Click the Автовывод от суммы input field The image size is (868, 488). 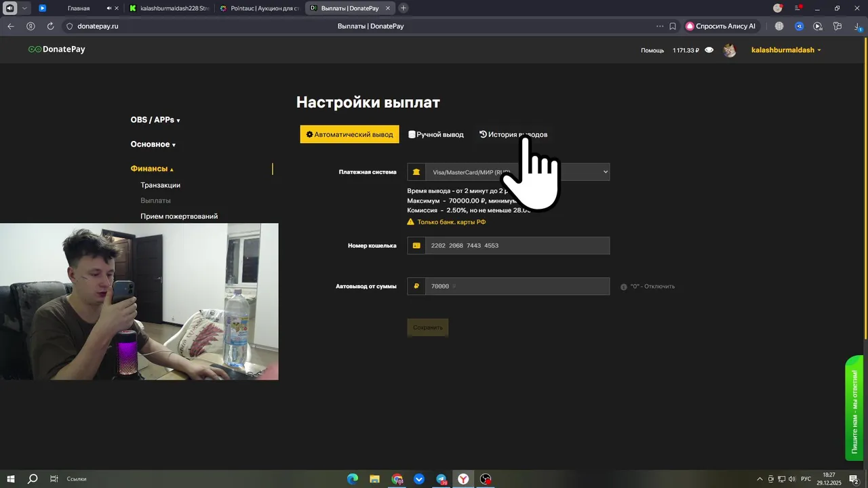[517, 286]
